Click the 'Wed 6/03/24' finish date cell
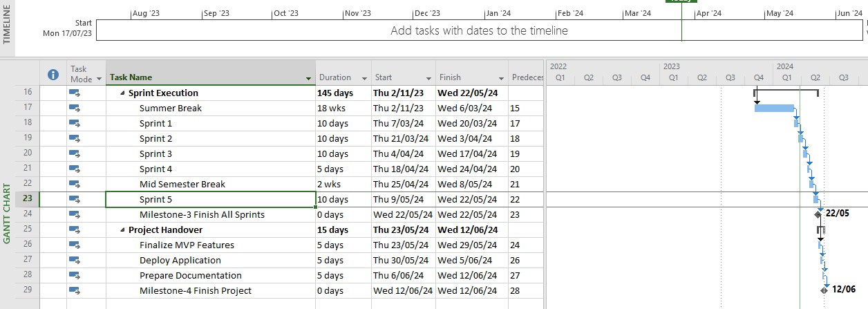This screenshot has height=309, width=868. (471, 108)
